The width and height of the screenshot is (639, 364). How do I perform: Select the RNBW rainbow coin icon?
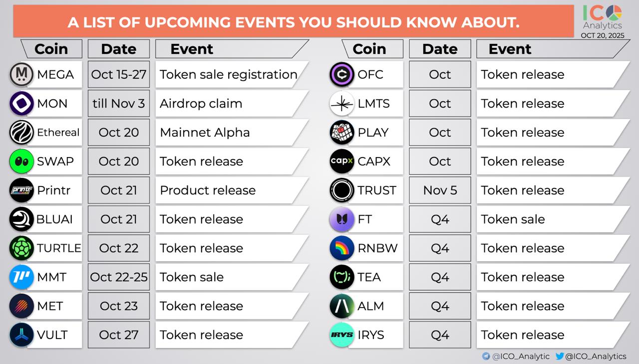pyautogui.click(x=342, y=248)
